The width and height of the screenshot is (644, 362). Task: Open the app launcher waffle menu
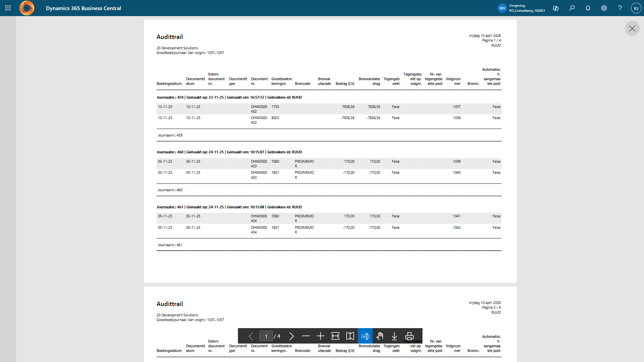click(x=8, y=8)
